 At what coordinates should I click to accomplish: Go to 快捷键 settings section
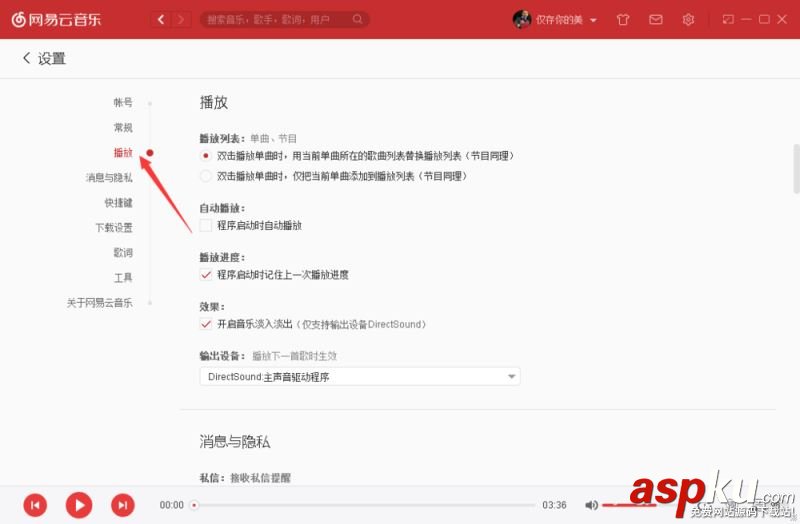point(118,203)
